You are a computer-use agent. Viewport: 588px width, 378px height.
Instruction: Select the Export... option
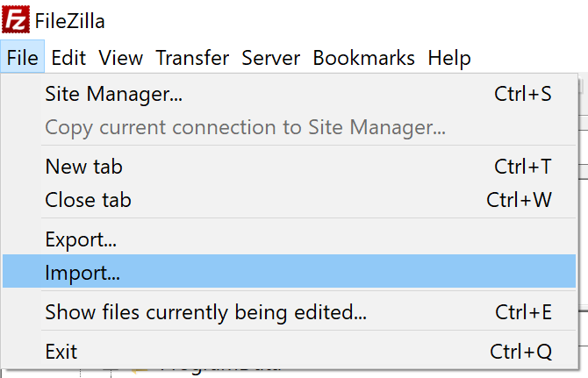(x=289, y=239)
